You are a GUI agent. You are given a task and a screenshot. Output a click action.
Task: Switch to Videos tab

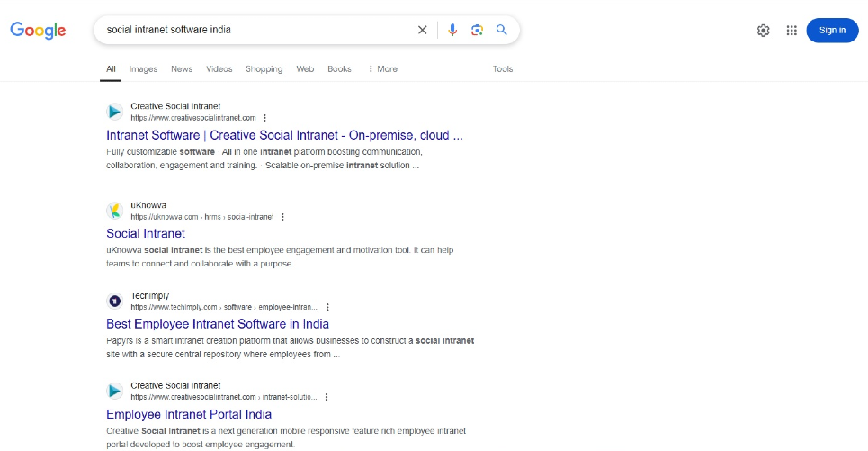[x=219, y=69]
